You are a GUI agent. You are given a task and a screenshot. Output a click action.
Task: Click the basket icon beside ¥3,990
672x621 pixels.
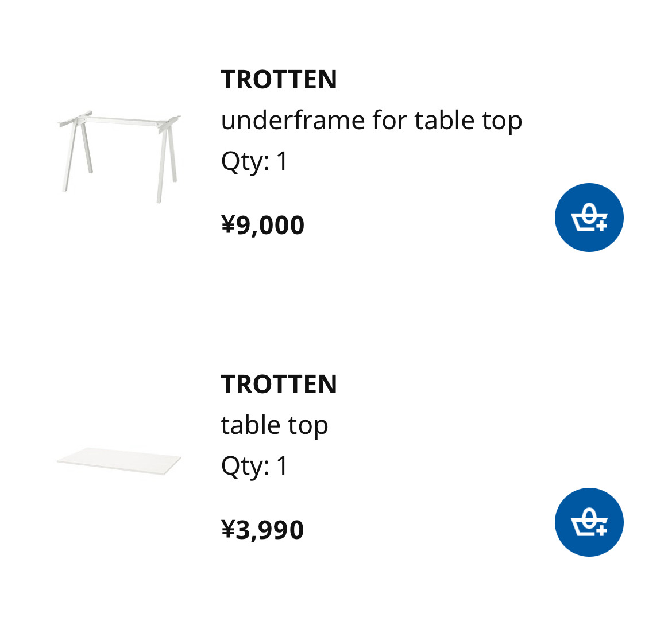pos(589,522)
